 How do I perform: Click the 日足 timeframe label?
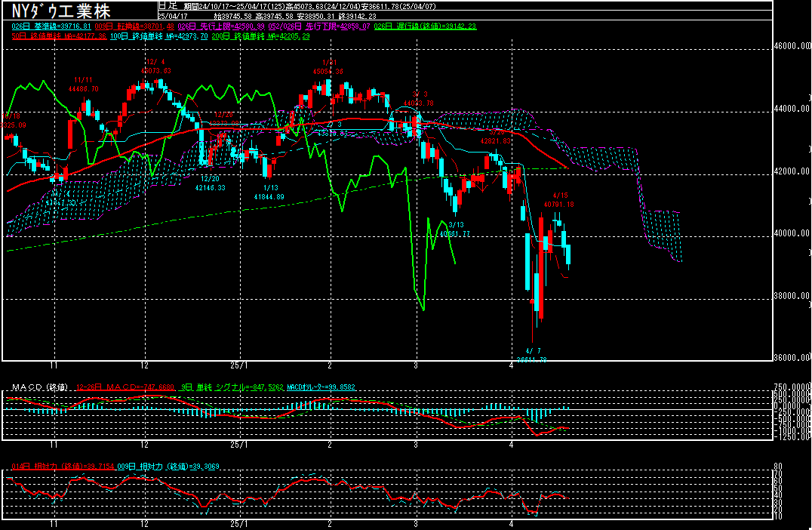coord(168,6)
